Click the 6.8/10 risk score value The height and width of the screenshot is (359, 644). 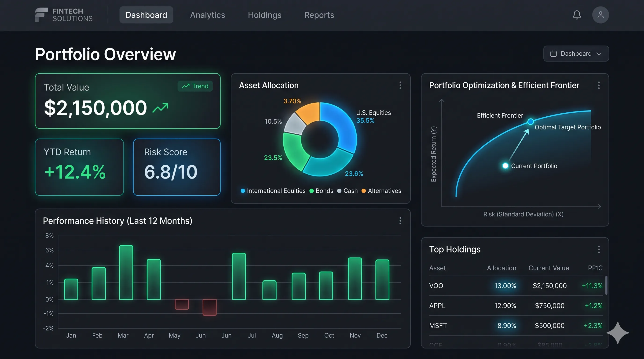[171, 172]
